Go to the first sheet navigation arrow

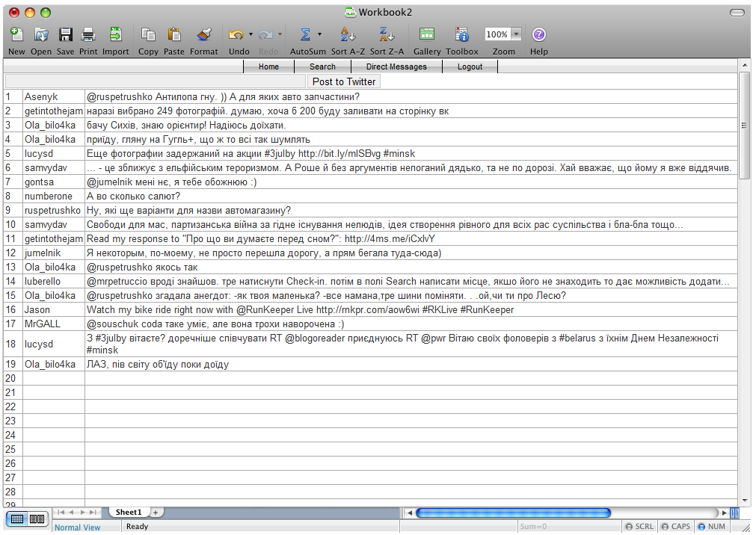(61, 513)
